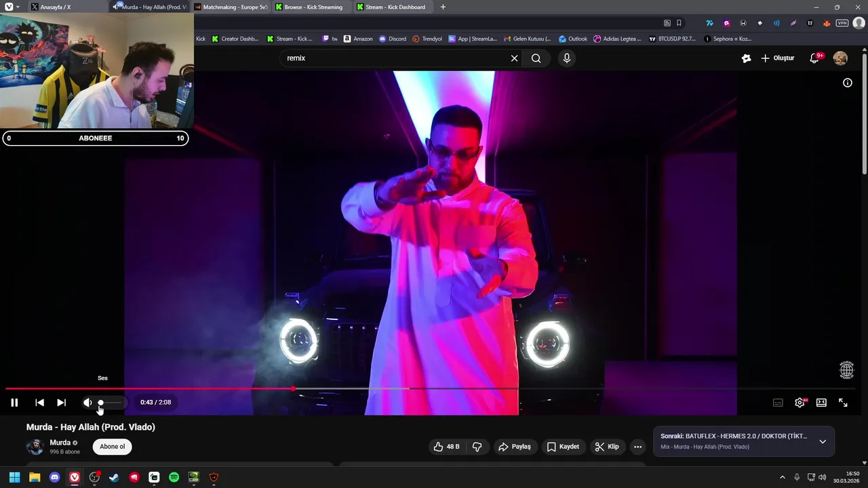Start voice search with microphone
Image resolution: width=868 pixels, height=488 pixels.
coord(567,58)
